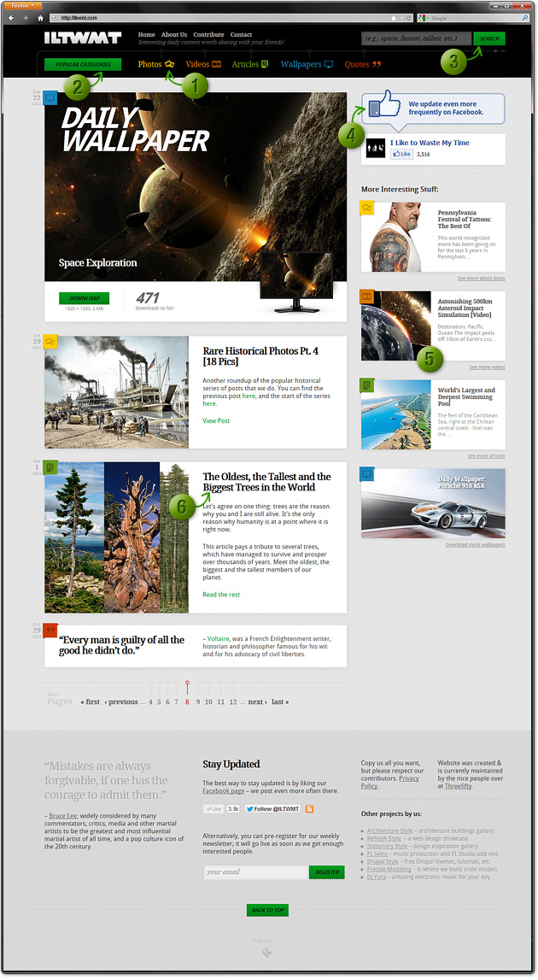Image resolution: width=538 pixels, height=980 pixels.
Task: Open the Contribute page
Action: tap(208, 34)
